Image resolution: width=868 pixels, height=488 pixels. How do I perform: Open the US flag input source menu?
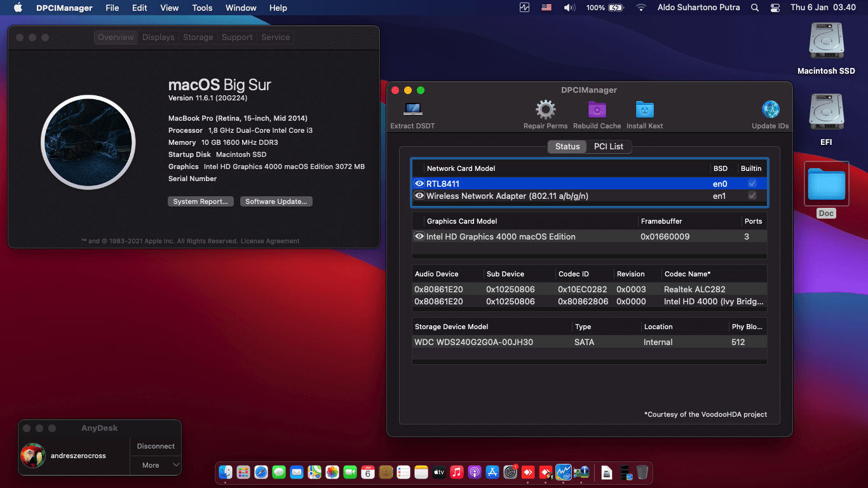[x=546, y=8]
